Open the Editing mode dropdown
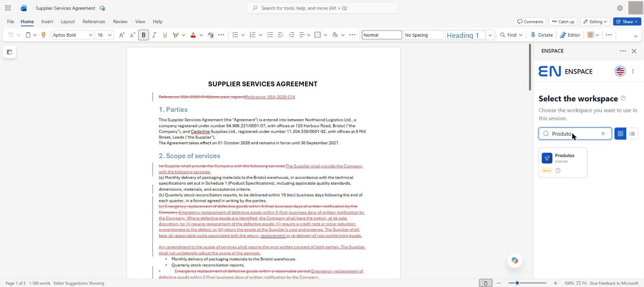The height and width of the screenshot is (287, 644). pyautogui.click(x=595, y=21)
